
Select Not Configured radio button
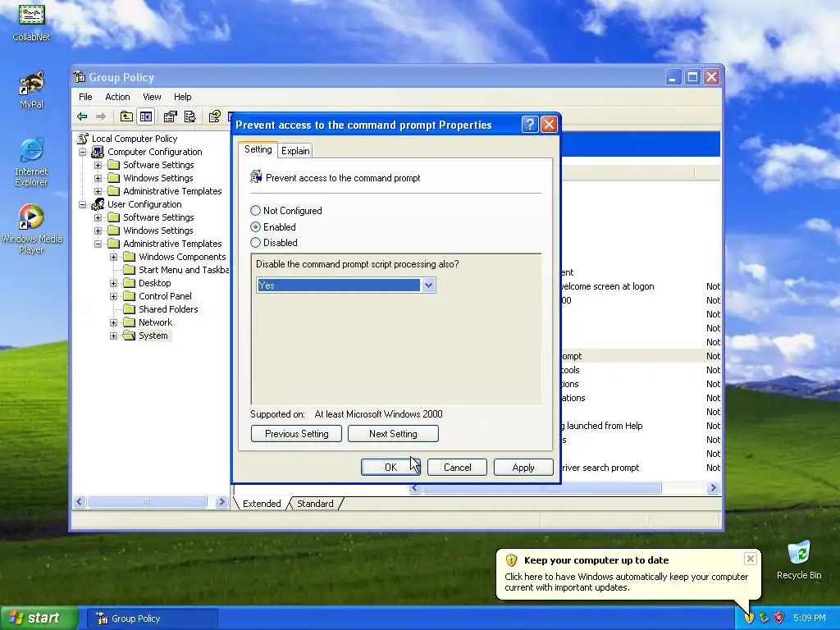pos(256,211)
